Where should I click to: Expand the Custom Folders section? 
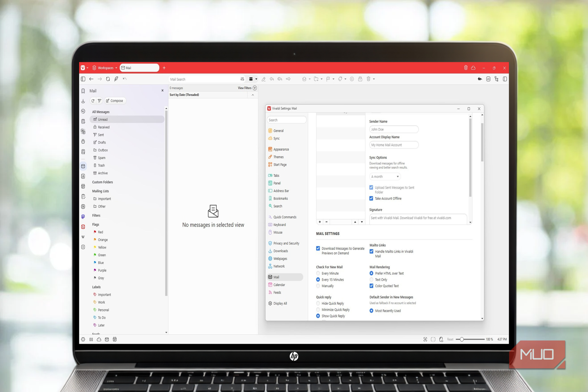tap(102, 182)
